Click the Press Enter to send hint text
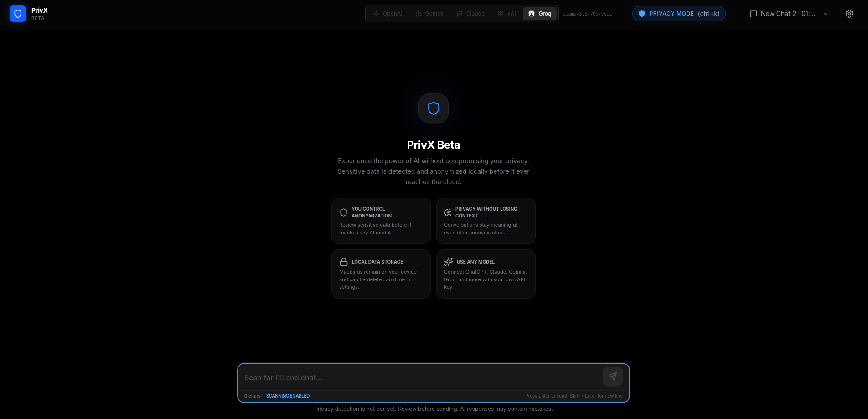868x419 pixels. (x=574, y=396)
